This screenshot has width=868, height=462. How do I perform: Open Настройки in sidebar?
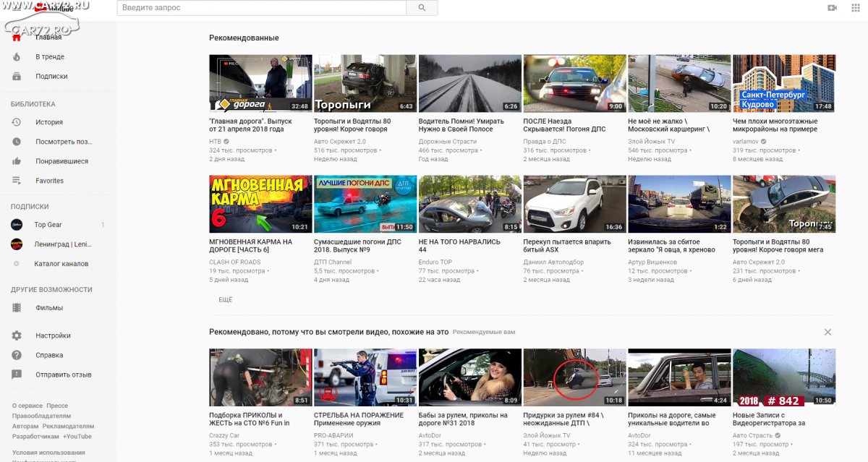pos(53,335)
